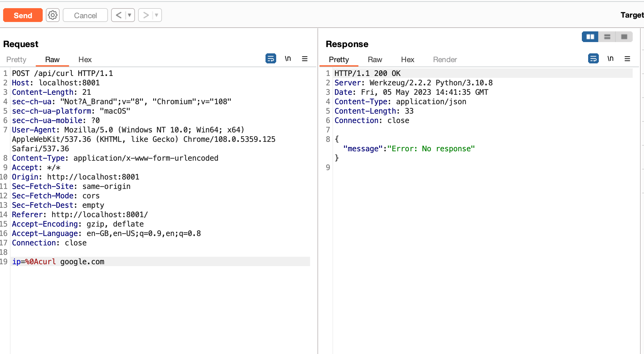Select top-bottom split layout view
644x354 pixels.
[x=607, y=37]
